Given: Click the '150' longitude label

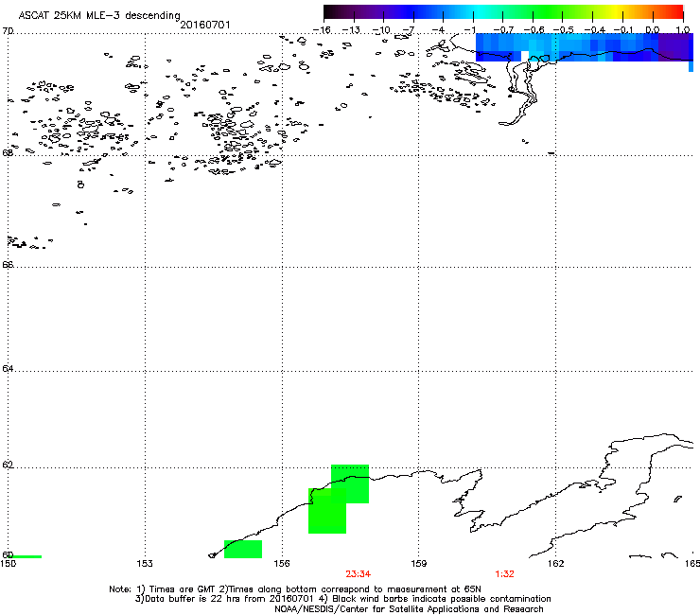Looking at the screenshot, I should point(8,564).
